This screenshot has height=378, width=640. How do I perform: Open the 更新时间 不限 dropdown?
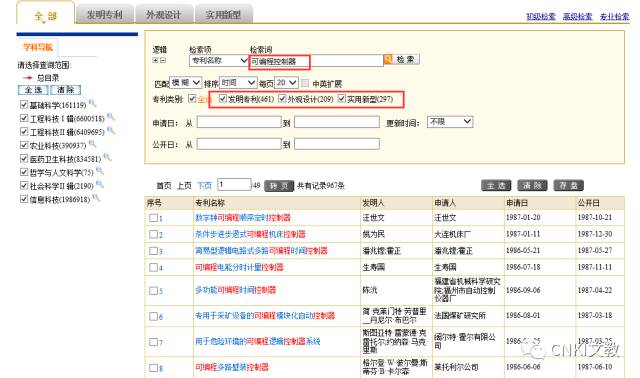(450, 122)
